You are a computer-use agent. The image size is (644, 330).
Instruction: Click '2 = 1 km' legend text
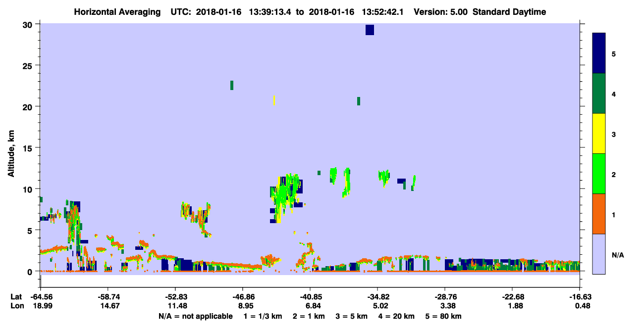310,316
